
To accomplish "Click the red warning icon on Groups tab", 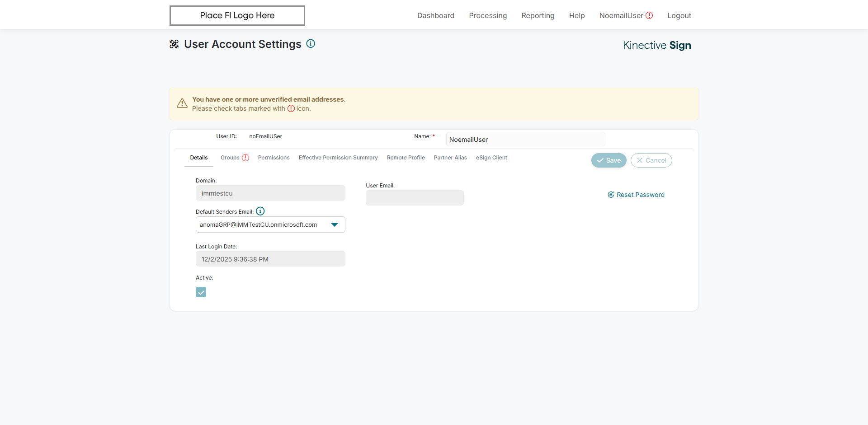I will point(245,158).
